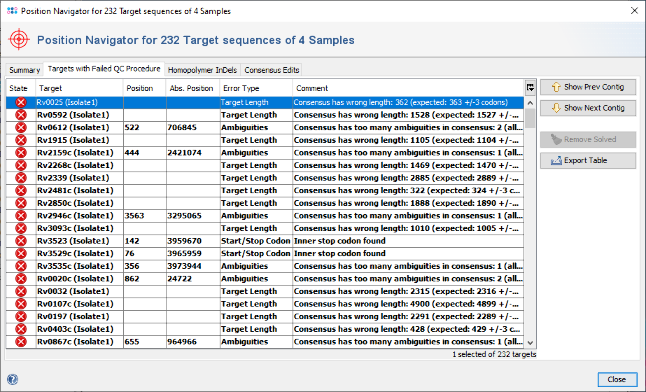This screenshot has height=392, width=646.
Task: Open the Summary tab
Action: click(x=24, y=70)
